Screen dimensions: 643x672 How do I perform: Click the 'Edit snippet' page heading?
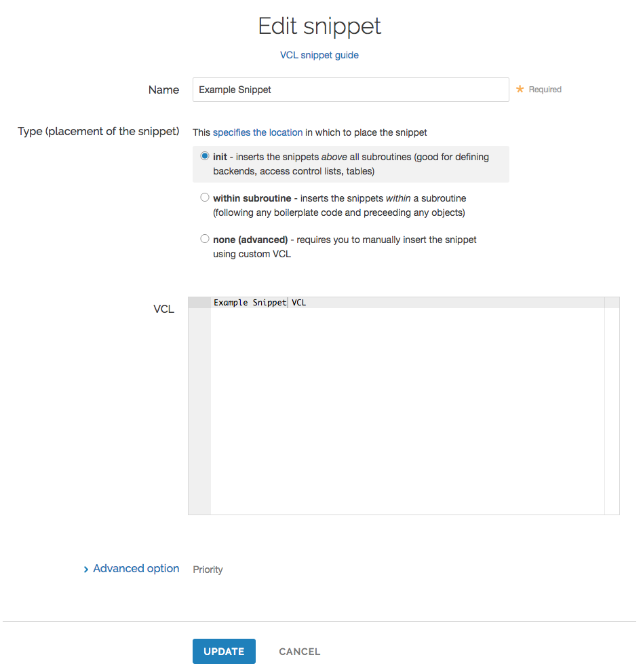[319, 26]
